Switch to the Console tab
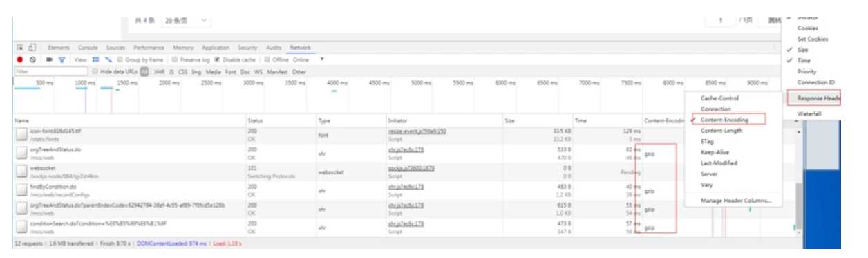Screen dimensions: 868x258 pyautogui.click(x=88, y=48)
